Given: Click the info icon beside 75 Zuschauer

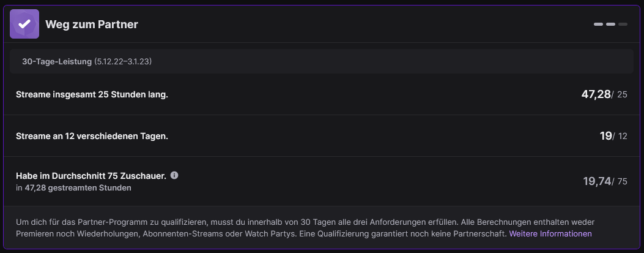Looking at the screenshot, I should tap(174, 175).
